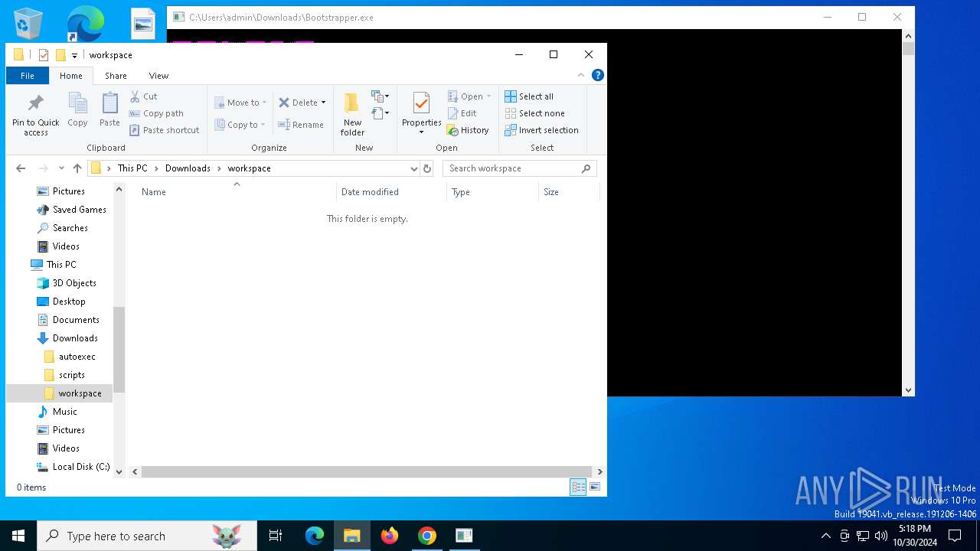
Task: Open New item dropdown in ribbon
Action: click(381, 96)
